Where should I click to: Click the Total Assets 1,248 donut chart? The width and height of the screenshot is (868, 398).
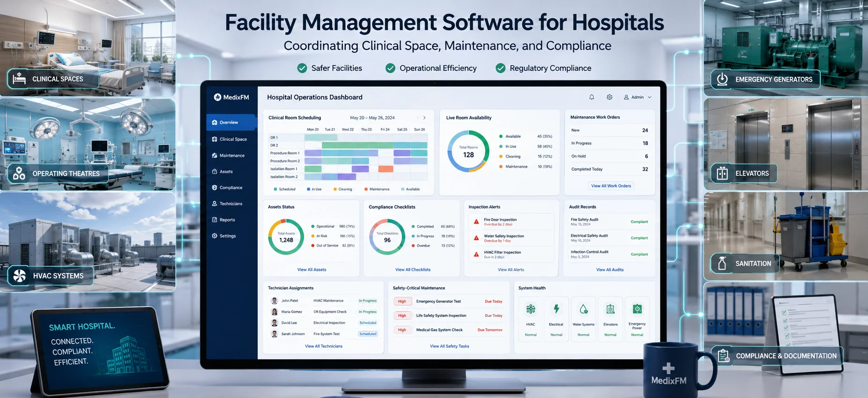[x=286, y=237]
